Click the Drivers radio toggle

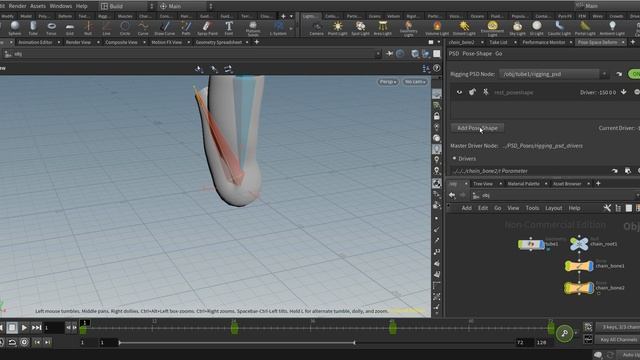454,158
